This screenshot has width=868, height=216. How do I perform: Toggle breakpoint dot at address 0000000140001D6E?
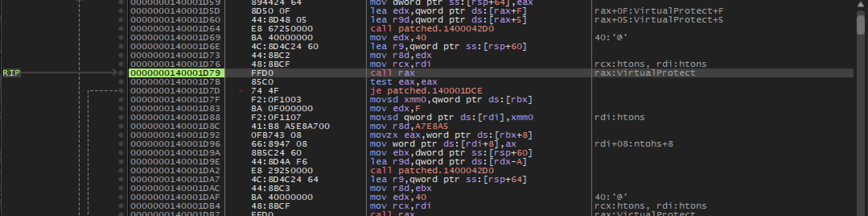tap(121, 46)
